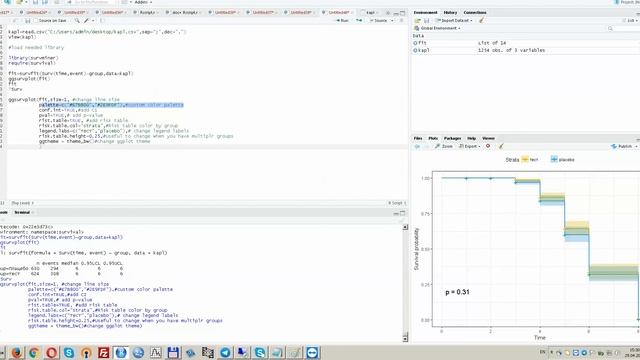Switch to the Environment tab

coord(425,13)
